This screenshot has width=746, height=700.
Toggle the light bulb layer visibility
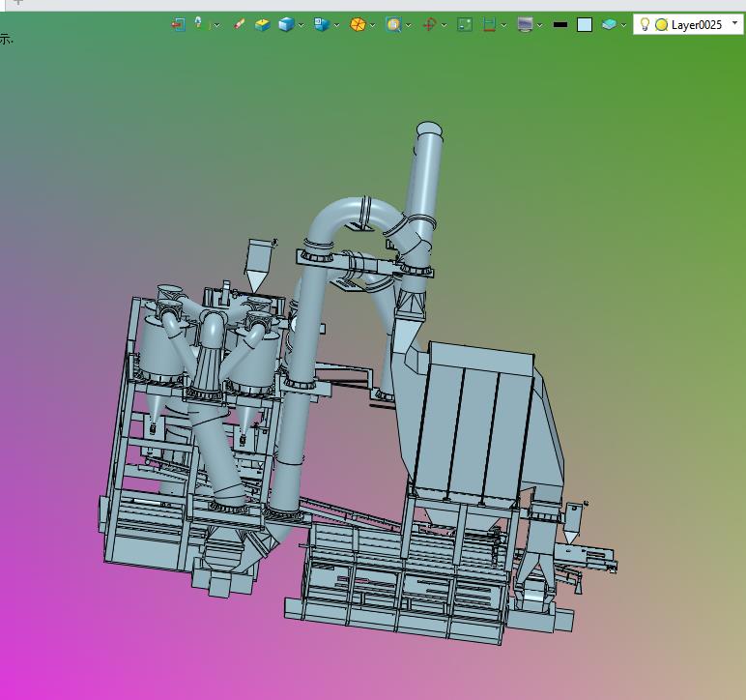point(645,24)
